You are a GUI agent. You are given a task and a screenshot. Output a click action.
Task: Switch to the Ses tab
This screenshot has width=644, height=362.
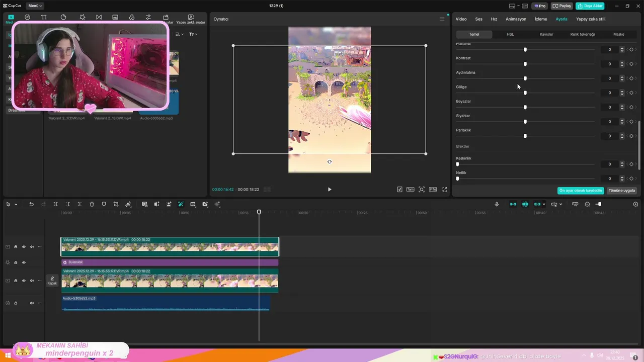478,19
